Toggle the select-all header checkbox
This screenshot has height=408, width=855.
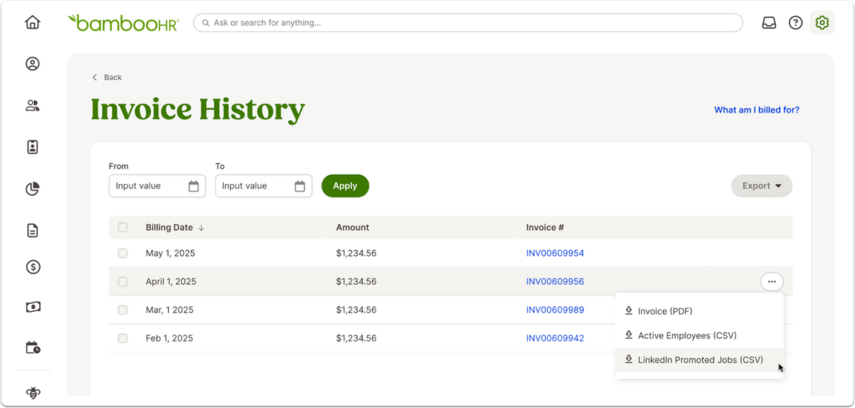tap(123, 227)
